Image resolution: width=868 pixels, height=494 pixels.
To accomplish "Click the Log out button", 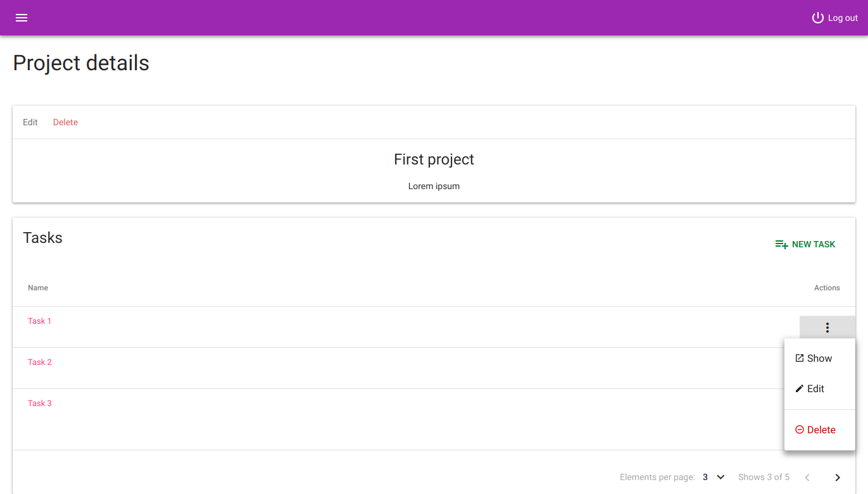I will (835, 18).
